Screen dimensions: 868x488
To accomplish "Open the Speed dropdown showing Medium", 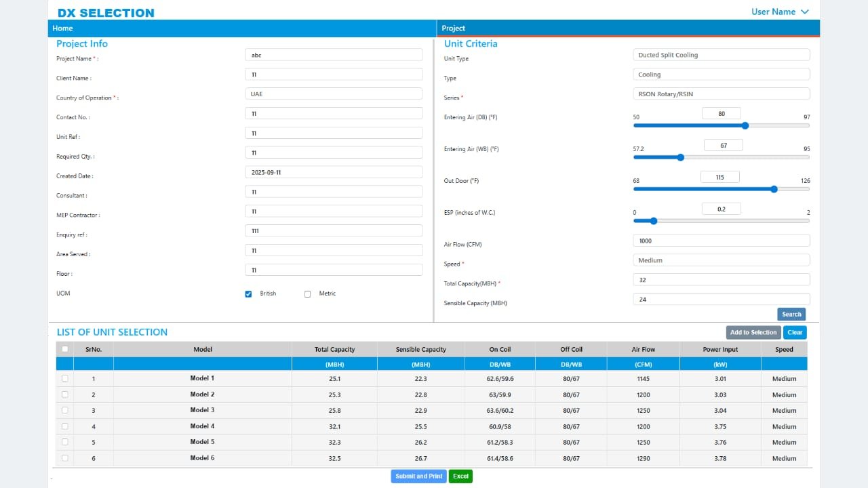I will pos(722,260).
